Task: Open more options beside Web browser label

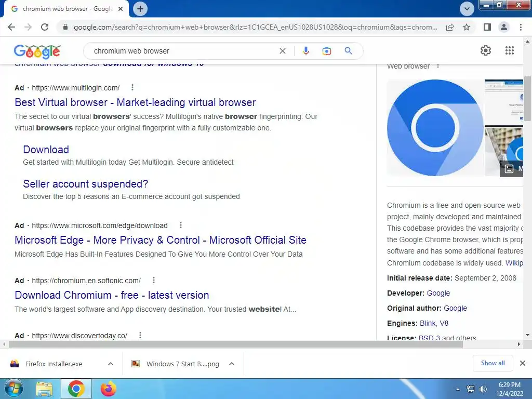Action: [x=438, y=66]
